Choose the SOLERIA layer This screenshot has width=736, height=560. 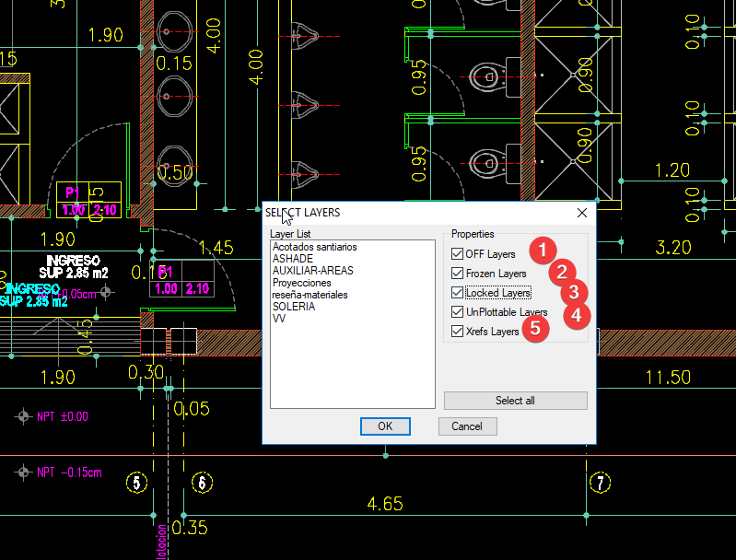(x=293, y=307)
